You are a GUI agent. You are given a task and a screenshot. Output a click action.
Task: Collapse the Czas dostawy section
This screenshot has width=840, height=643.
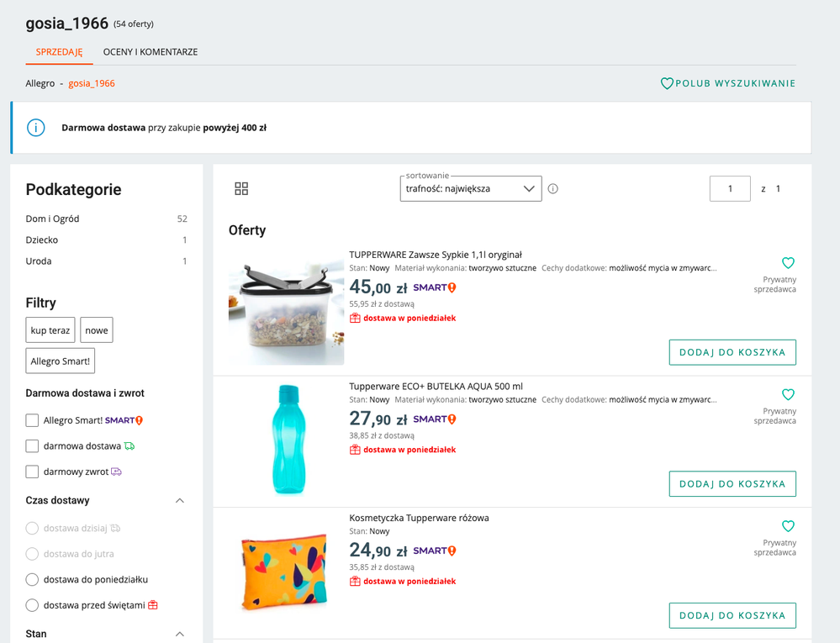(180, 501)
